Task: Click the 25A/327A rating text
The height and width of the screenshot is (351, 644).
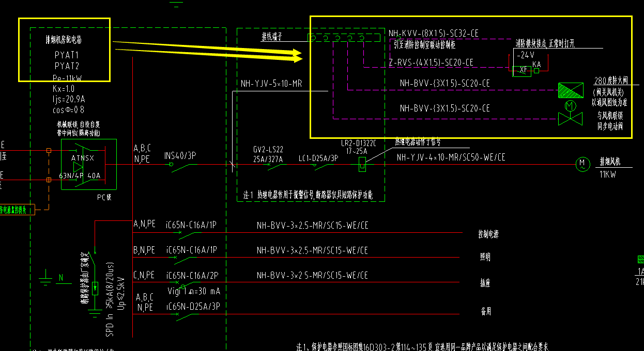Action: coord(268,159)
